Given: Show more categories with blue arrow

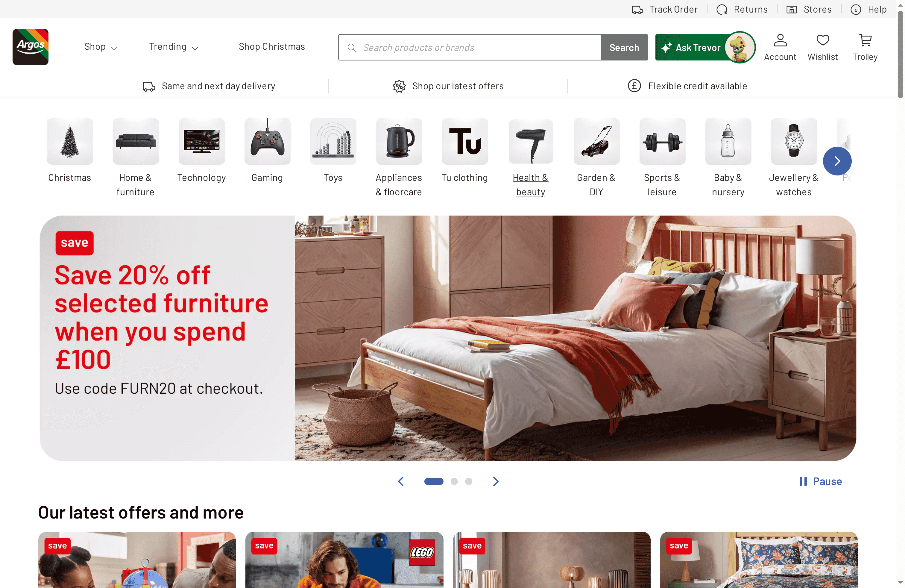Looking at the screenshot, I should [x=837, y=161].
